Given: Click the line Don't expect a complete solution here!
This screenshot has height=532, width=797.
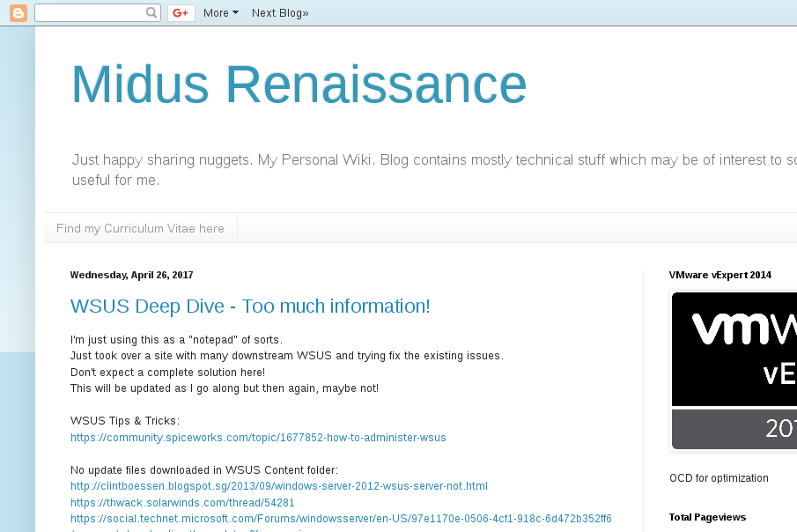Looking at the screenshot, I should [x=167, y=373].
